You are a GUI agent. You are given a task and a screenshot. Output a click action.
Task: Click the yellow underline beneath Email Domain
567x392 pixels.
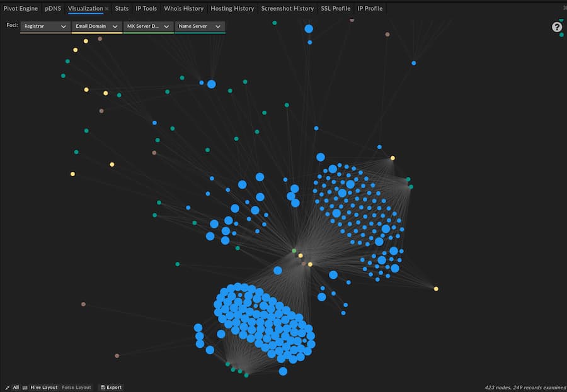pos(96,32)
